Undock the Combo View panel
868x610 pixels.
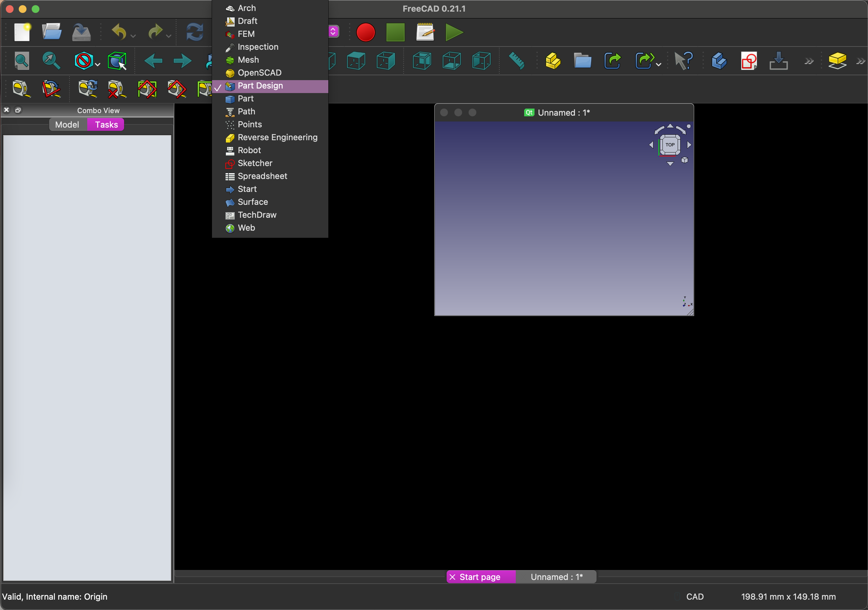[x=18, y=110]
